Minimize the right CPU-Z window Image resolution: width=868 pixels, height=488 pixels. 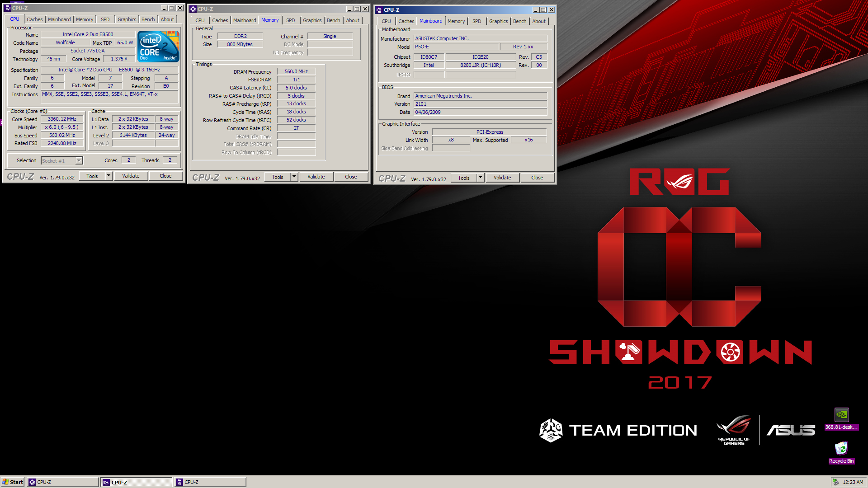tap(536, 10)
